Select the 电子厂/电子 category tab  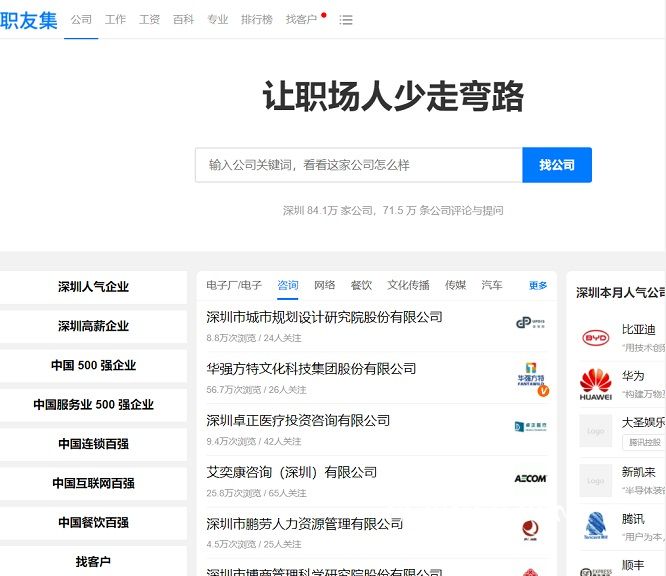(x=234, y=285)
